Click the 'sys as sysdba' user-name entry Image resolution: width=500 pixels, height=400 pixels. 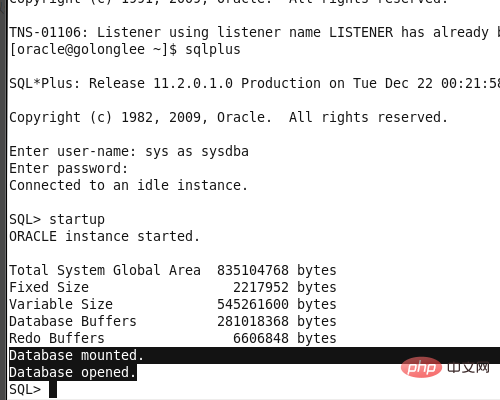[197, 152]
